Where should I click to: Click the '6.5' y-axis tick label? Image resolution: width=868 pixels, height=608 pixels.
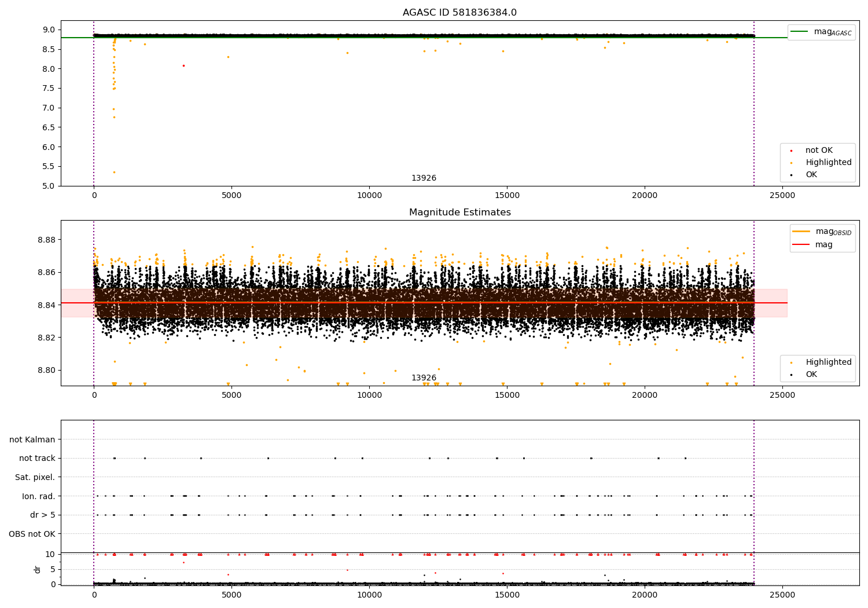49,127
